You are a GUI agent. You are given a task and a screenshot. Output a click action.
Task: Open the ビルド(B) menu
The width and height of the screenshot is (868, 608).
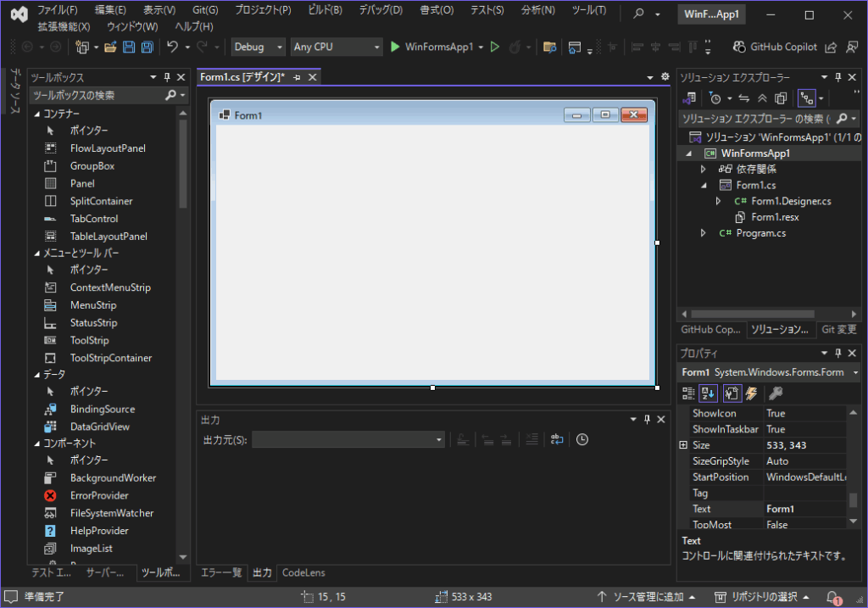(325, 10)
